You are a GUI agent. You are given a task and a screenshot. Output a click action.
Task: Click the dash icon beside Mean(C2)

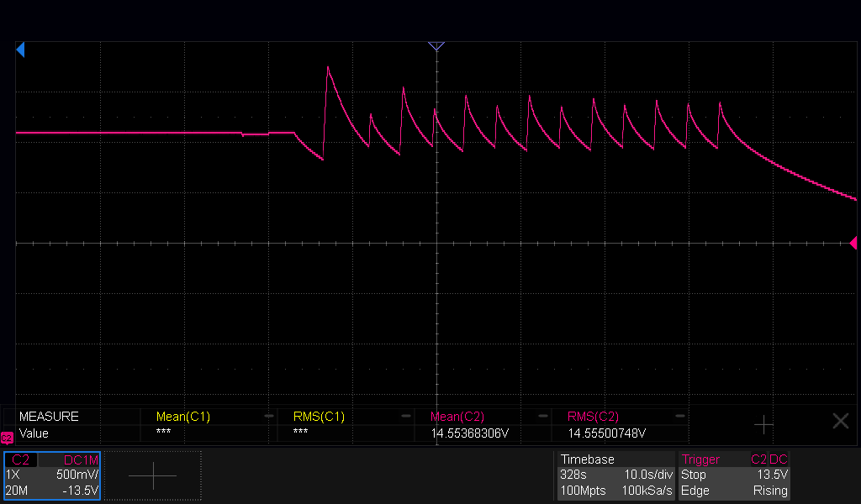[542, 417]
